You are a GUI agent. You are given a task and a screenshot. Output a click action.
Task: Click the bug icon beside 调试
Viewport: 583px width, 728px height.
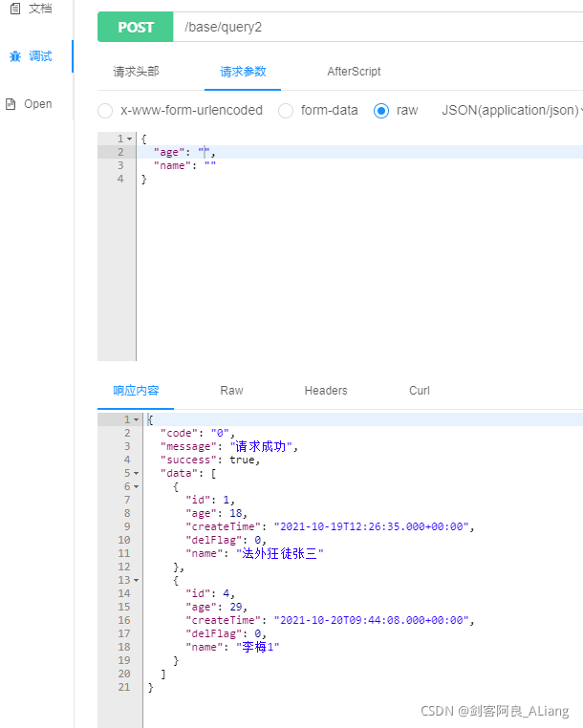tap(15, 56)
